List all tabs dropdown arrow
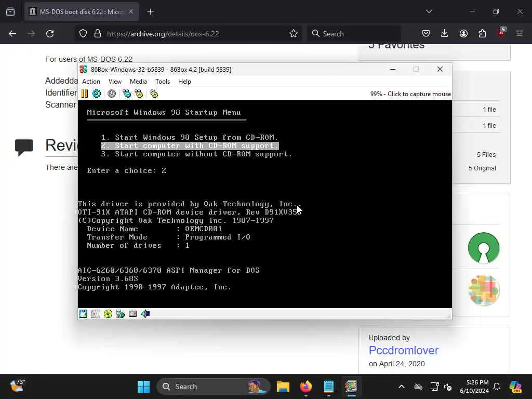This screenshot has height=399, width=532. [429, 12]
